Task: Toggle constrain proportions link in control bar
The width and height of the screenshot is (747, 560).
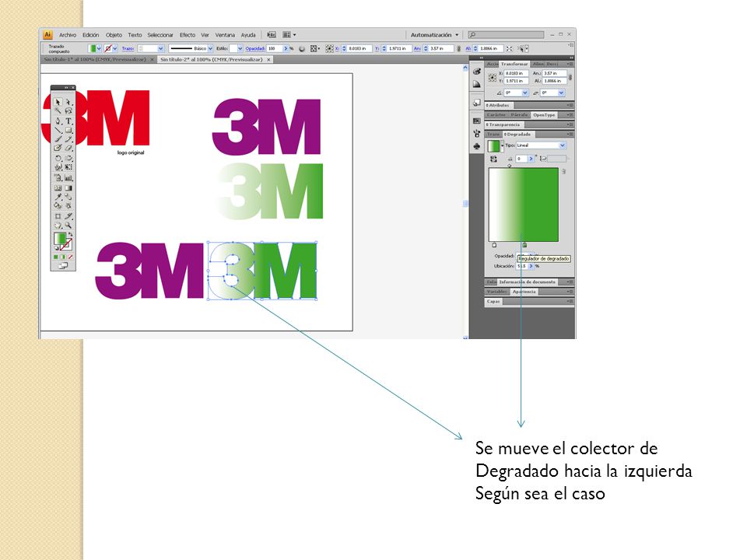Action: tap(459, 48)
